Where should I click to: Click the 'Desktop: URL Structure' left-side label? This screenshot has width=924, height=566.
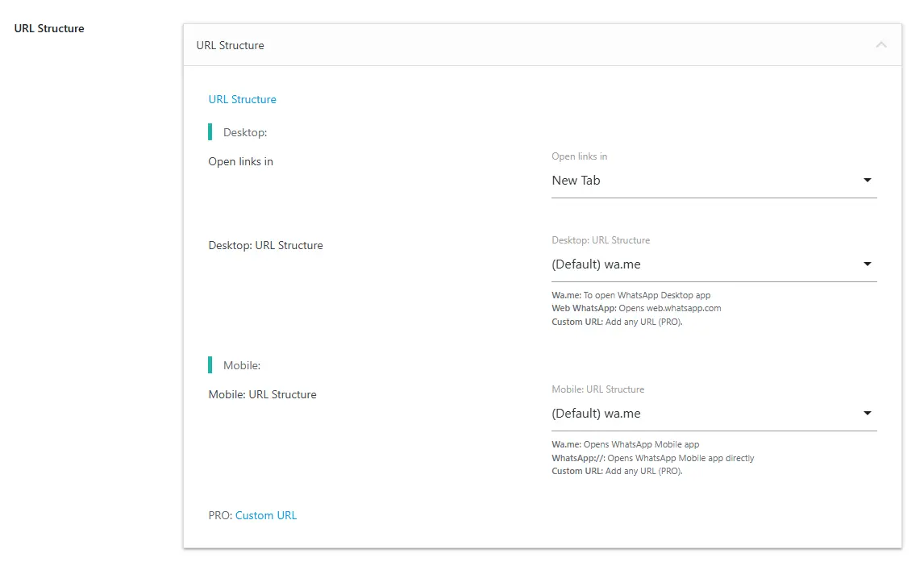pyautogui.click(x=265, y=245)
